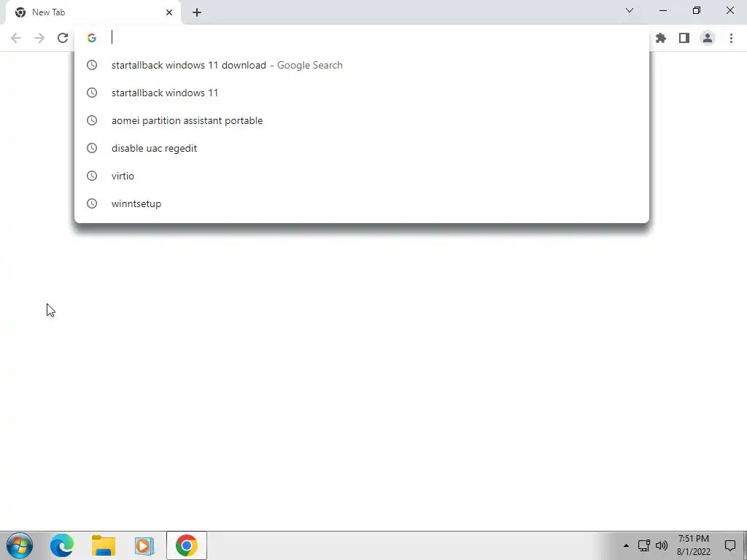Click clock icon beside 'disable uac regedit'
Viewport: 747px width, 560px height.
pos(92,148)
